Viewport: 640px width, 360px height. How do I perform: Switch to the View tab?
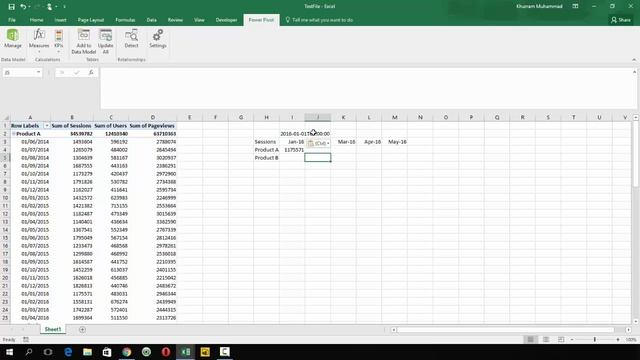(199, 20)
